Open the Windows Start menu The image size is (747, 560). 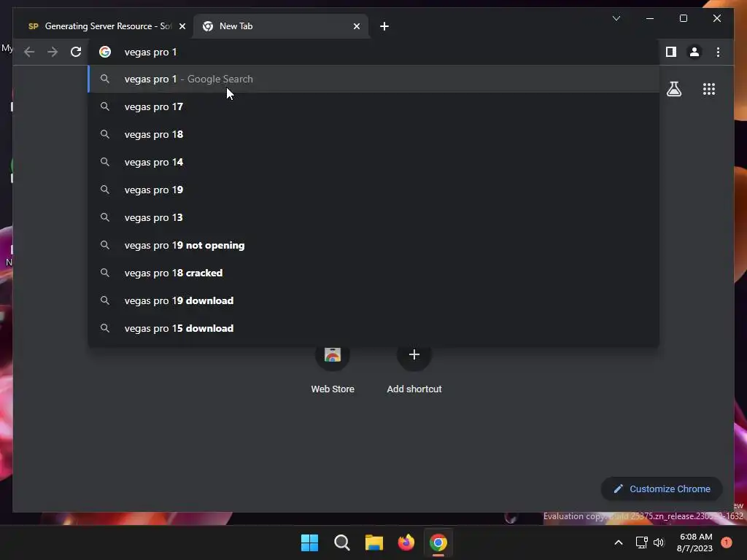(309, 542)
